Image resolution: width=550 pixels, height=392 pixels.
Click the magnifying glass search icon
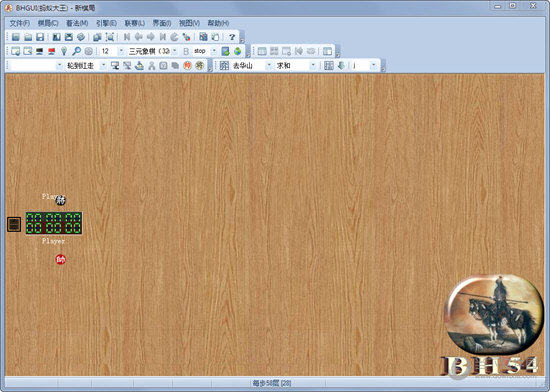tap(76, 51)
